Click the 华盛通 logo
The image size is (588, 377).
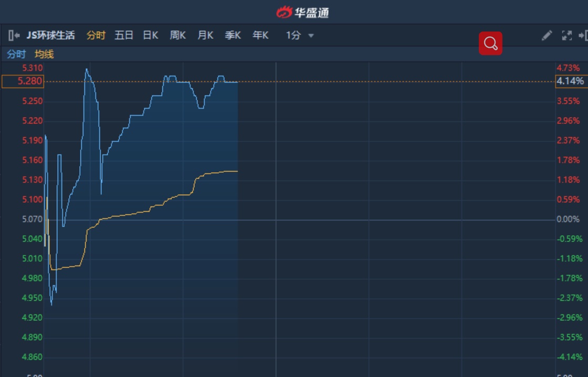pyautogui.click(x=302, y=13)
